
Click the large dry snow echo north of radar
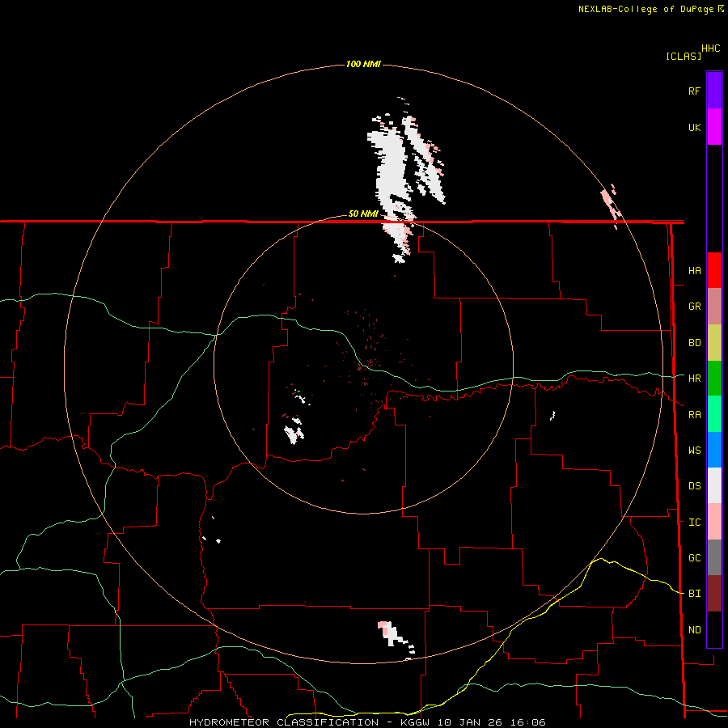point(392,171)
